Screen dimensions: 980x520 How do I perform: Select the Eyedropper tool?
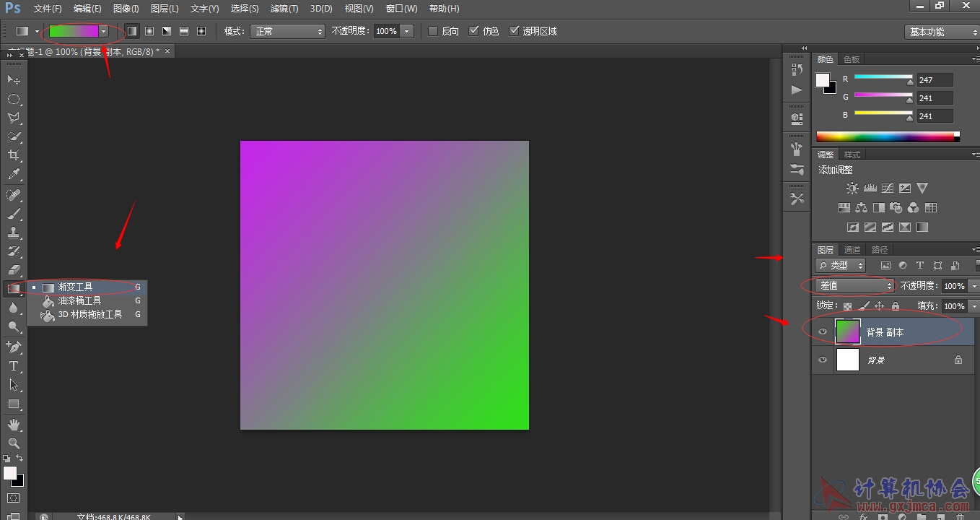[14, 174]
